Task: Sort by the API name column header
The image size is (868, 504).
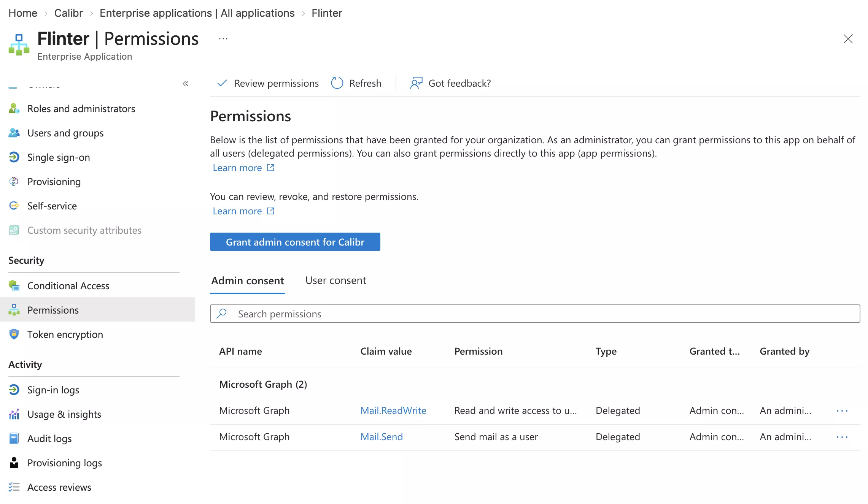Action: pyautogui.click(x=240, y=352)
